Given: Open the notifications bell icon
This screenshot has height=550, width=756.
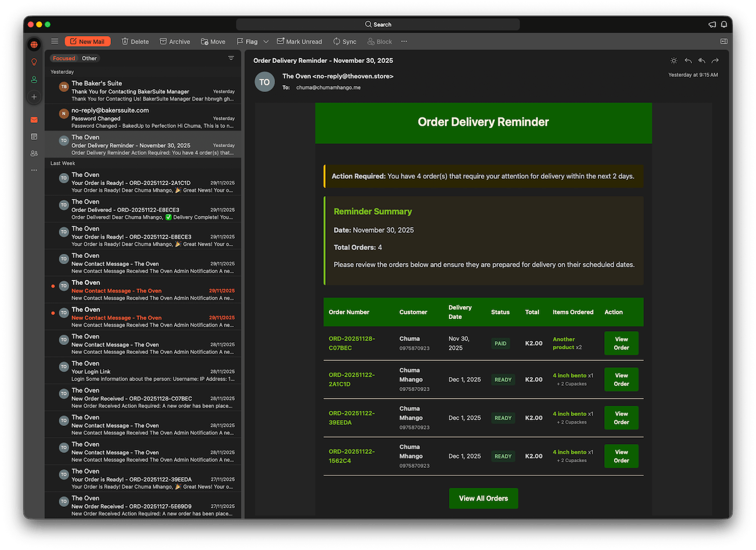Looking at the screenshot, I should point(724,24).
